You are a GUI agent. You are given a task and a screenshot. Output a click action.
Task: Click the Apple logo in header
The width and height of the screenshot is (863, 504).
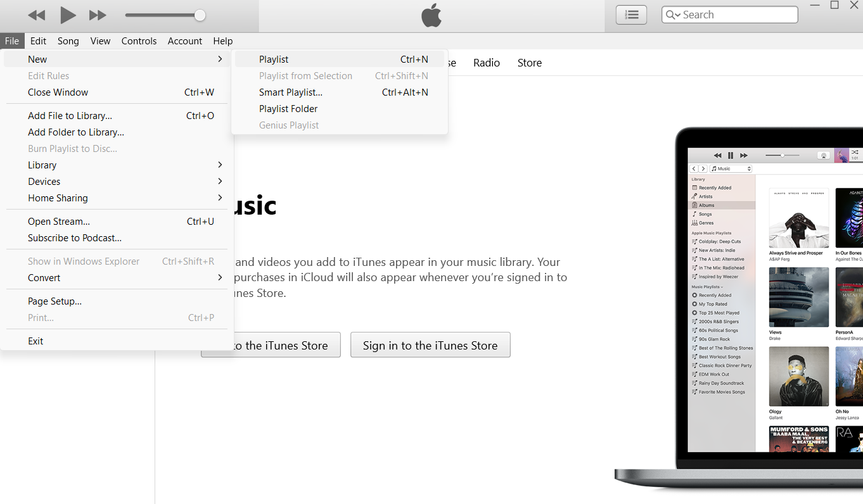point(431,15)
